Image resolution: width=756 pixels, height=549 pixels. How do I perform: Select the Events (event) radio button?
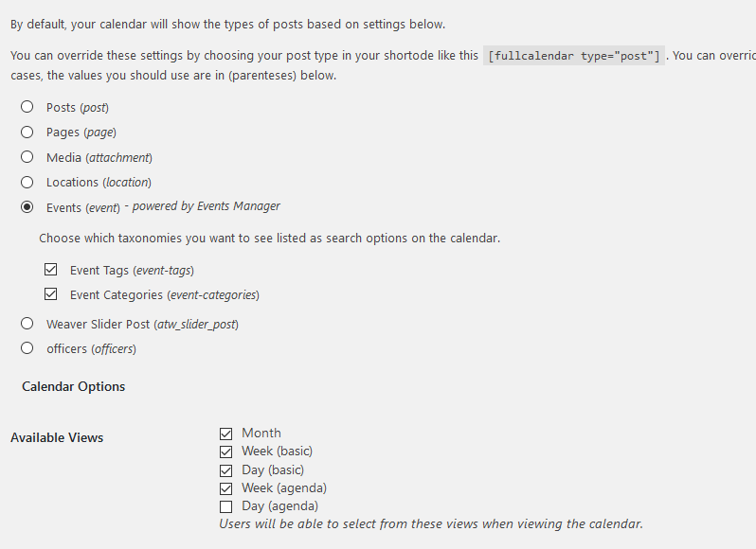tap(27, 206)
